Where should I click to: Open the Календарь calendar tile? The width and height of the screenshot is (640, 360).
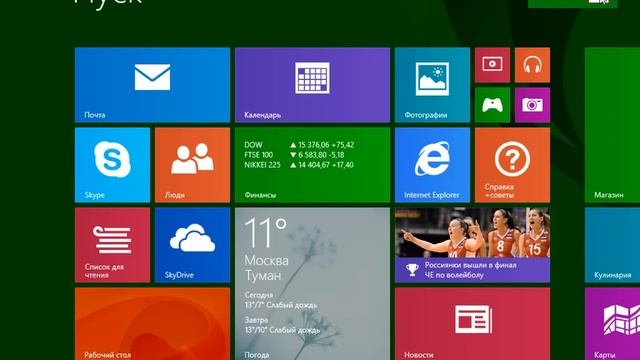point(312,85)
